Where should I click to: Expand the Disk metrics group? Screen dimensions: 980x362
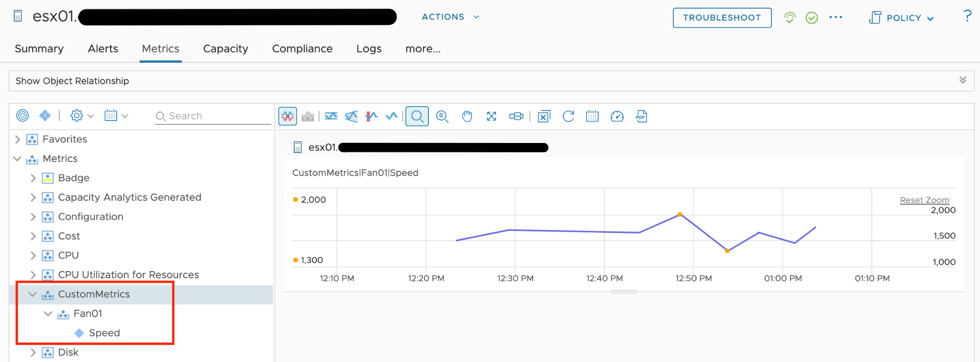(x=33, y=352)
